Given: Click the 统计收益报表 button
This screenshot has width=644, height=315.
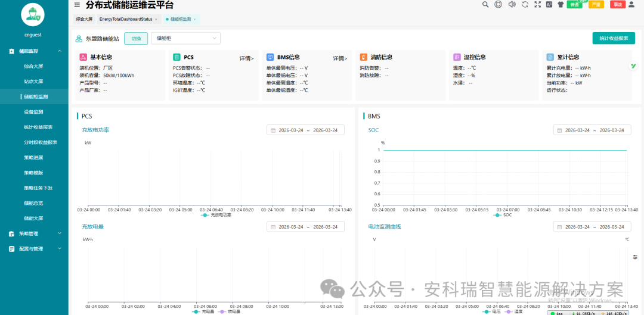Looking at the screenshot, I should point(613,39).
